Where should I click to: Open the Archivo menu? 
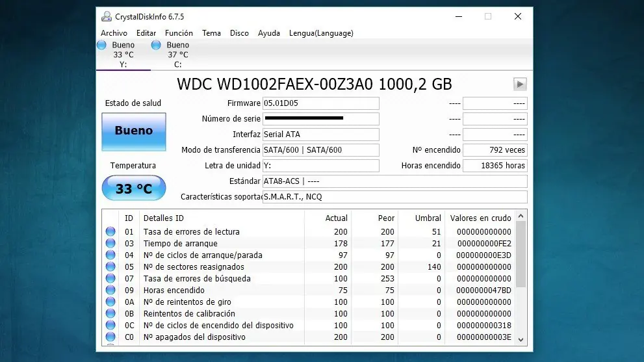point(114,33)
